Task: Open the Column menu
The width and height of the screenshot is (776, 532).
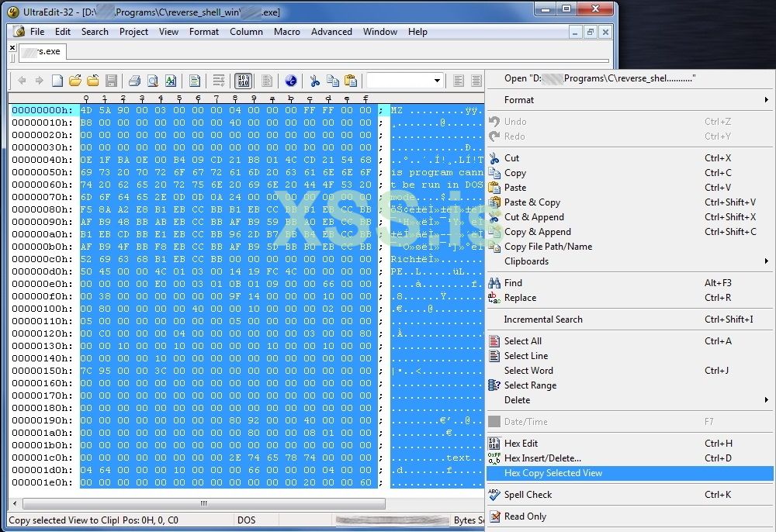Action: tap(246, 32)
